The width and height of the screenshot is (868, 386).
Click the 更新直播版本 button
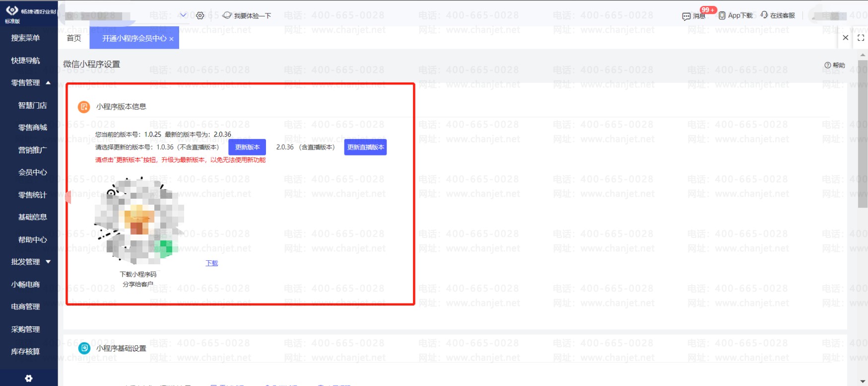click(x=365, y=147)
